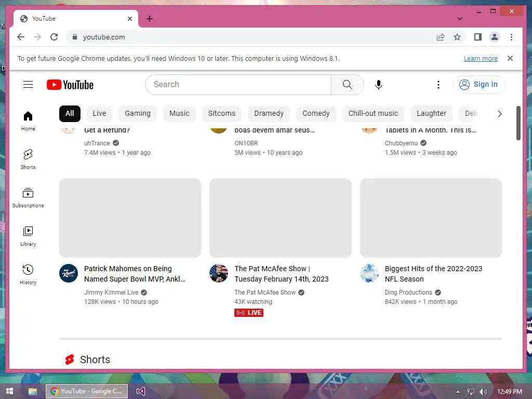Screen dimensions: 532x399
Task: Open Shorts from the sidebar
Action: click(28, 159)
